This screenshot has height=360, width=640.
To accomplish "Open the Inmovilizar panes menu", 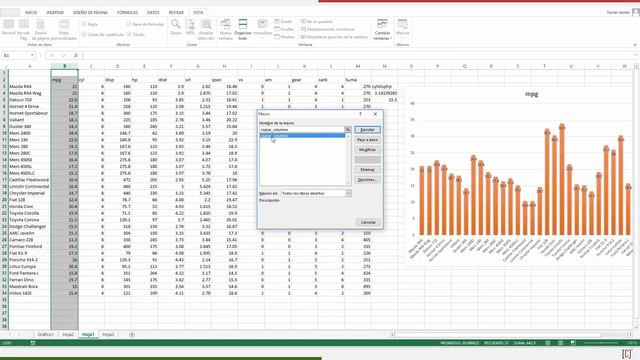I will (x=262, y=28).
